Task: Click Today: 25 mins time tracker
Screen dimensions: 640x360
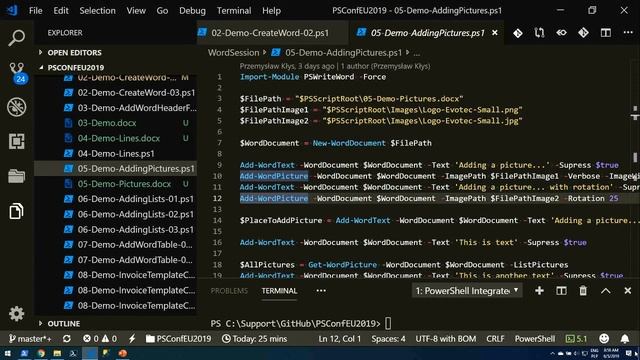Action: [255, 339]
